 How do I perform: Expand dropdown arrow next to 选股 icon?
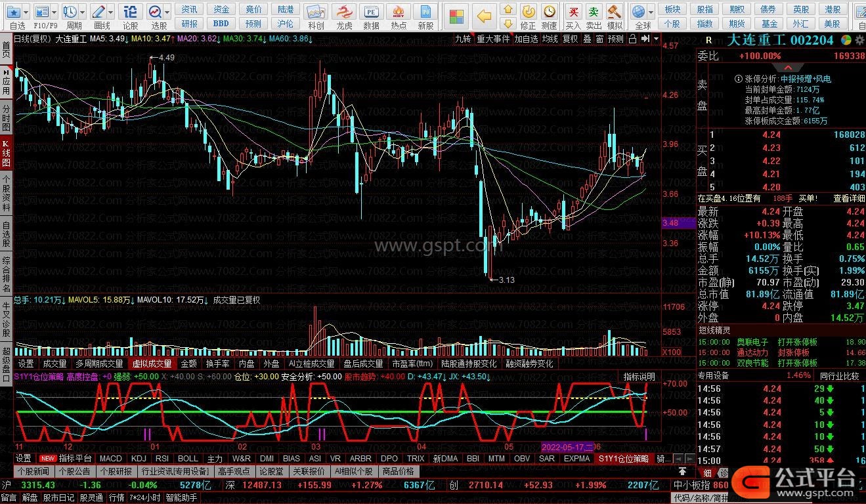tap(168, 12)
